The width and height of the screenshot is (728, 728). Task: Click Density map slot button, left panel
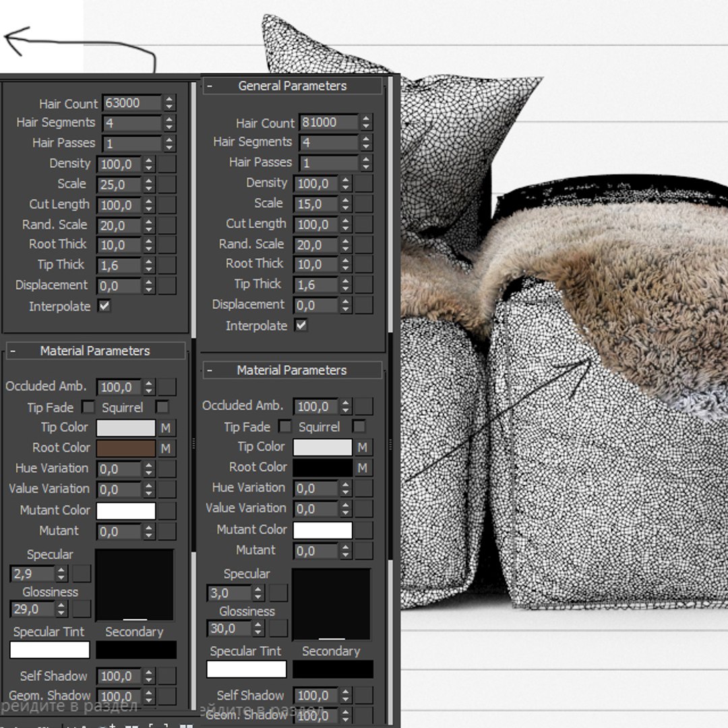167,164
